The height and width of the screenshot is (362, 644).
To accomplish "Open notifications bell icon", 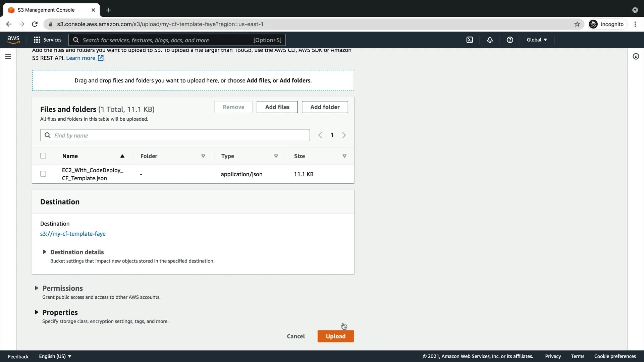I will click(490, 40).
